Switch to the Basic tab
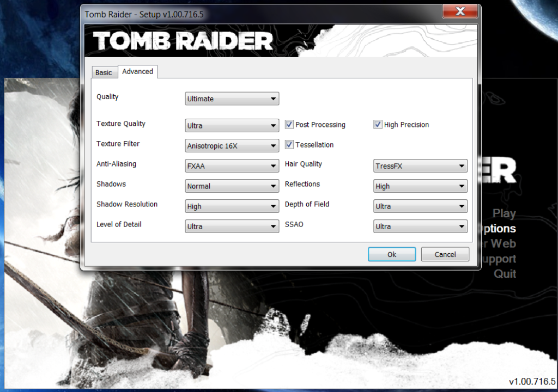Viewport: 558px width, 392px height. [x=104, y=72]
